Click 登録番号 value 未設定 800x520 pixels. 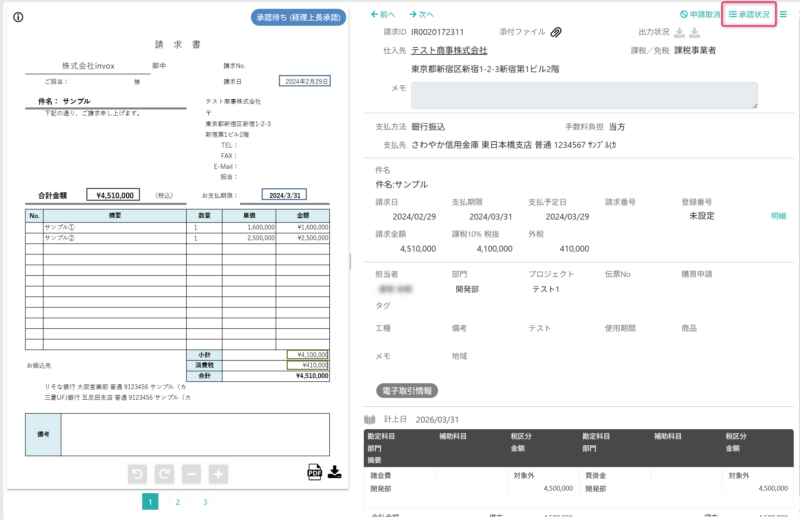coord(702,216)
